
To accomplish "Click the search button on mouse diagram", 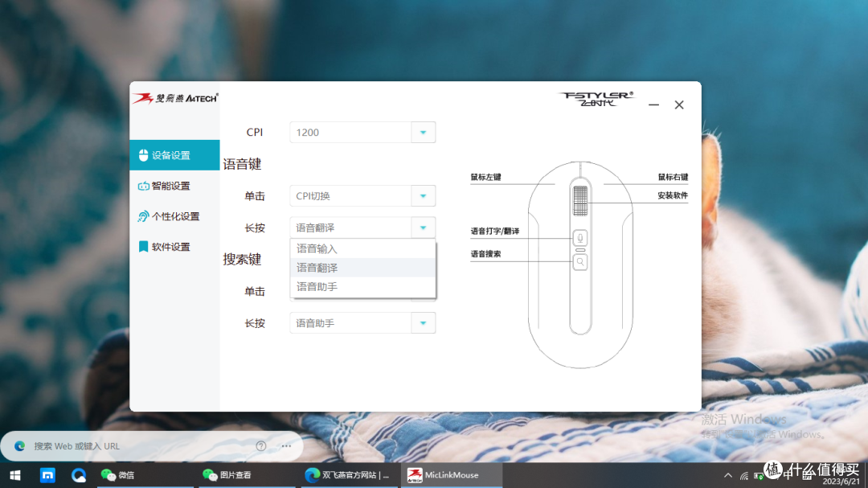I will tap(580, 261).
